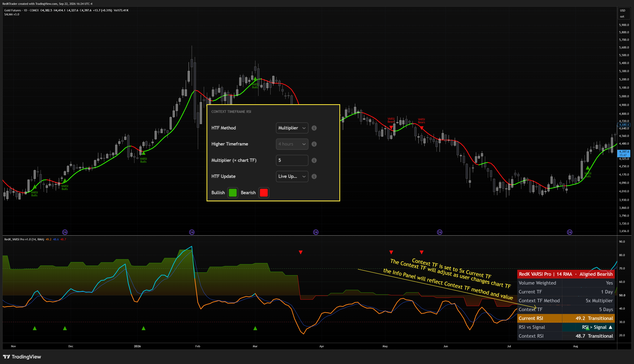
Task: Click the Apr label on time axis
Action: 322,346
